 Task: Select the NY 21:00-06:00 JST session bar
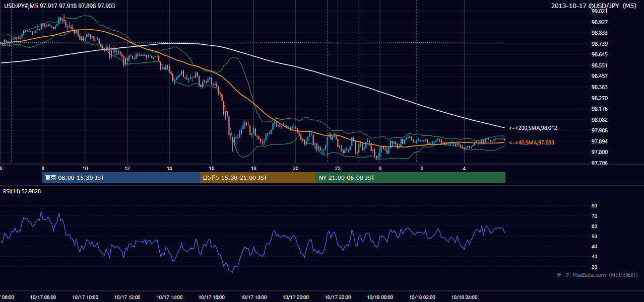point(411,178)
